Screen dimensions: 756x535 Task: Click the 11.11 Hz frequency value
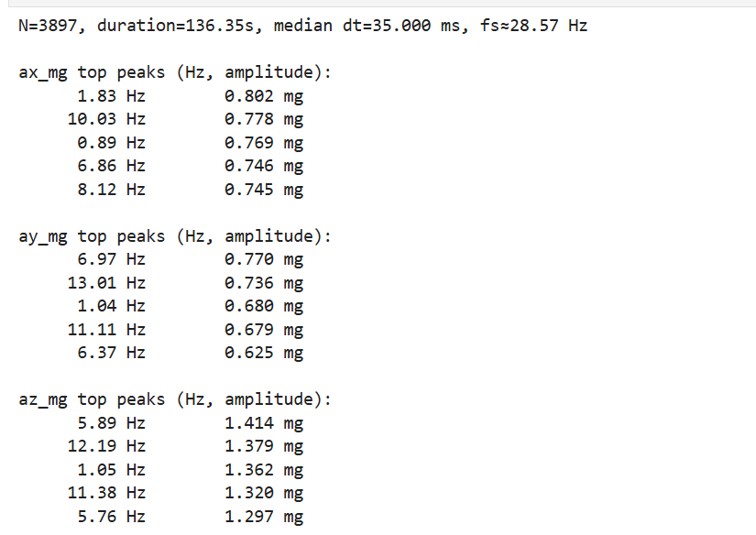(x=106, y=330)
